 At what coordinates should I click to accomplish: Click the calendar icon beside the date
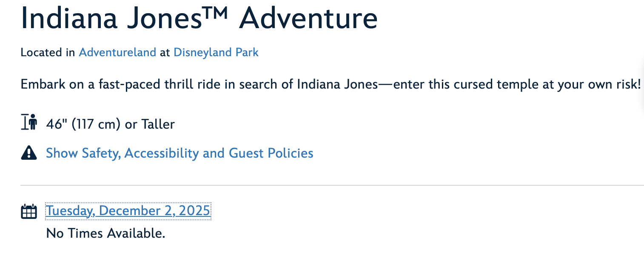(28, 211)
